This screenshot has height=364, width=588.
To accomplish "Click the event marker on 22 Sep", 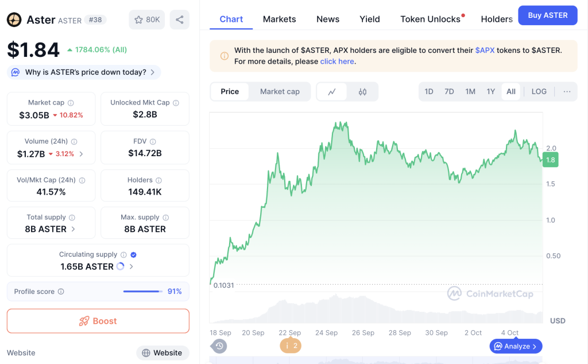I will pos(291,346).
